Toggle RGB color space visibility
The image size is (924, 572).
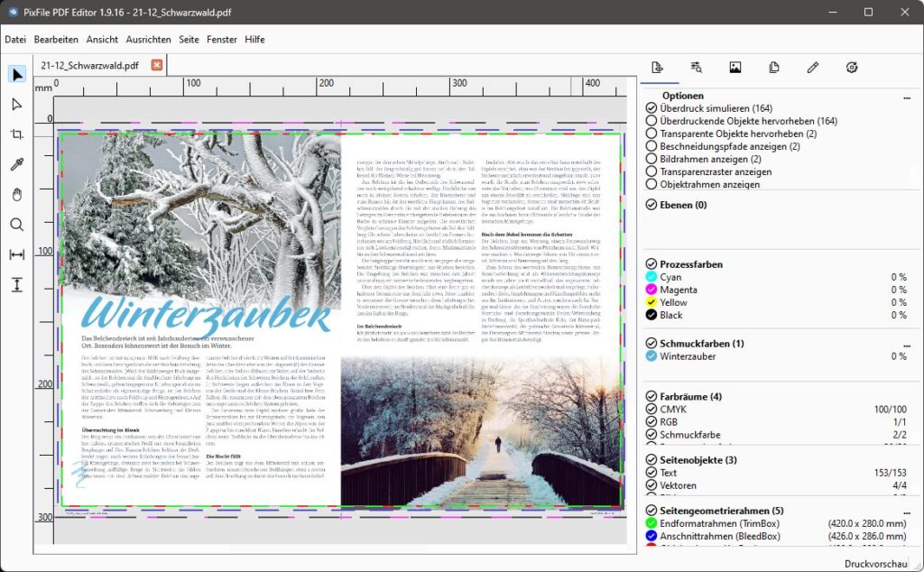[x=651, y=422]
